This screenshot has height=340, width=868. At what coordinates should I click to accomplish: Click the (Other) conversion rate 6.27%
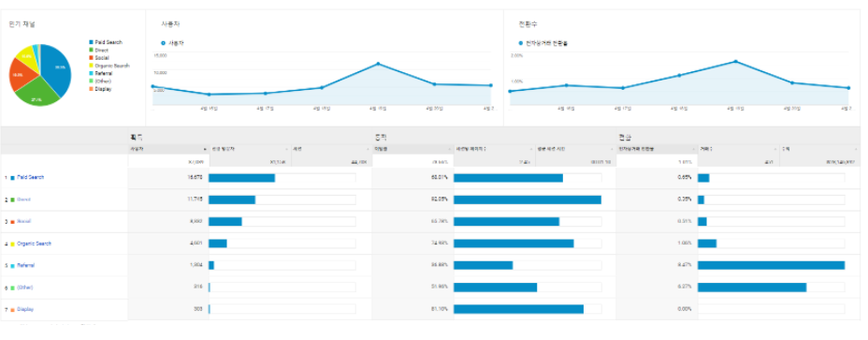(x=685, y=288)
